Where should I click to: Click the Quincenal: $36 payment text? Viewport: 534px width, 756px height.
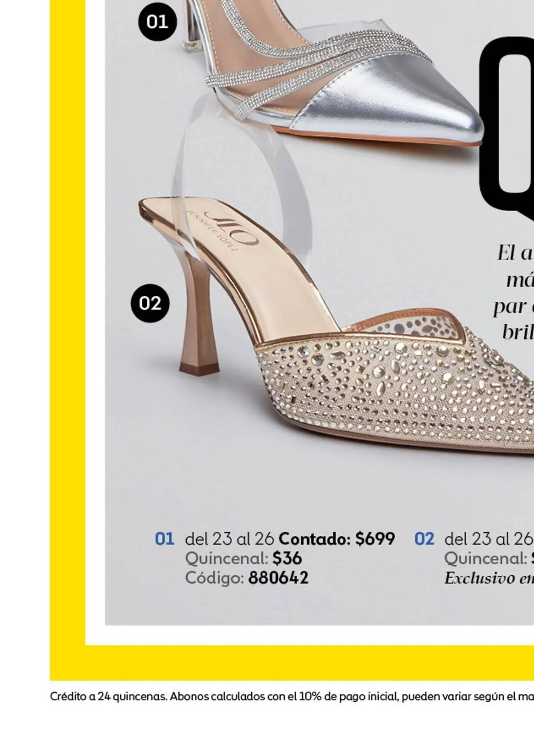pyautogui.click(x=243, y=558)
